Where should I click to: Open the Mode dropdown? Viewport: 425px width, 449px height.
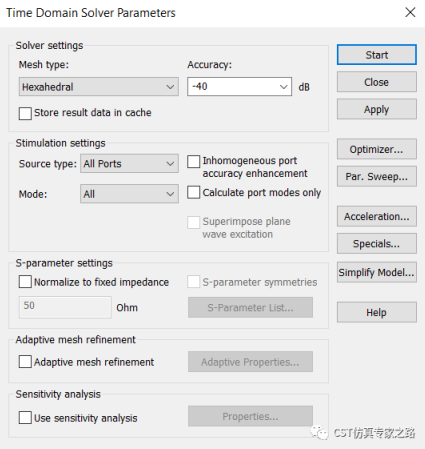click(129, 194)
